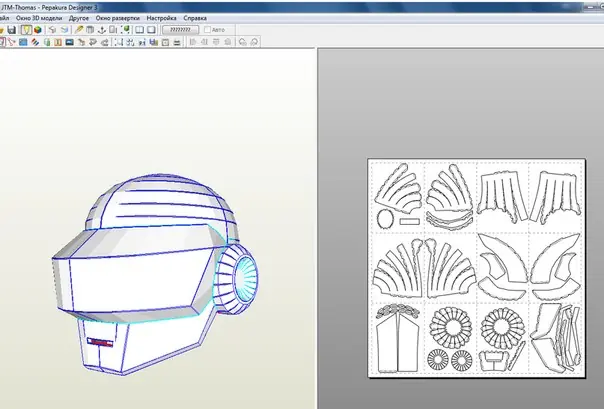Click the last grayed-out icon in second toolbar row
This screenshot has width=604, height=409.
pyautogui.click(x=254, y=42)
